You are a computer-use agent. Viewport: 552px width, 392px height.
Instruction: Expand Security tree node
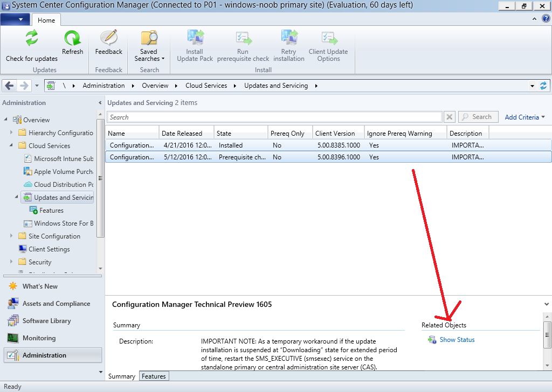11,262
